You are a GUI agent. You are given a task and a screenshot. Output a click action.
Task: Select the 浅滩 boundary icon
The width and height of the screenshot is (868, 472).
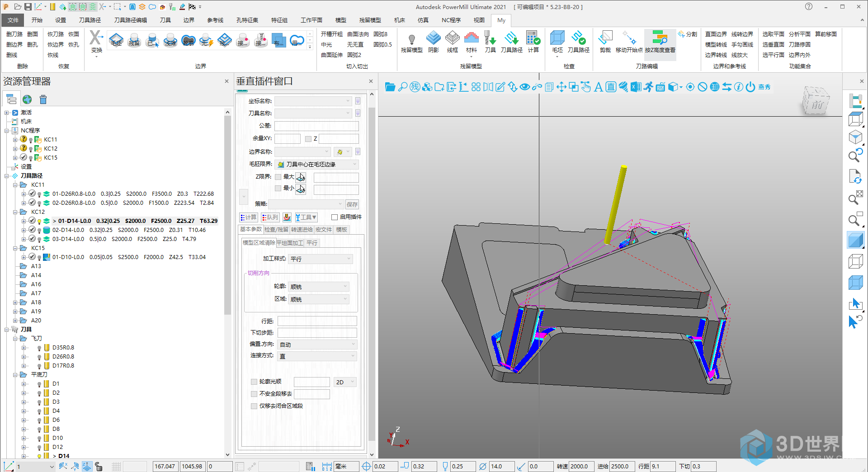[170, 40]
